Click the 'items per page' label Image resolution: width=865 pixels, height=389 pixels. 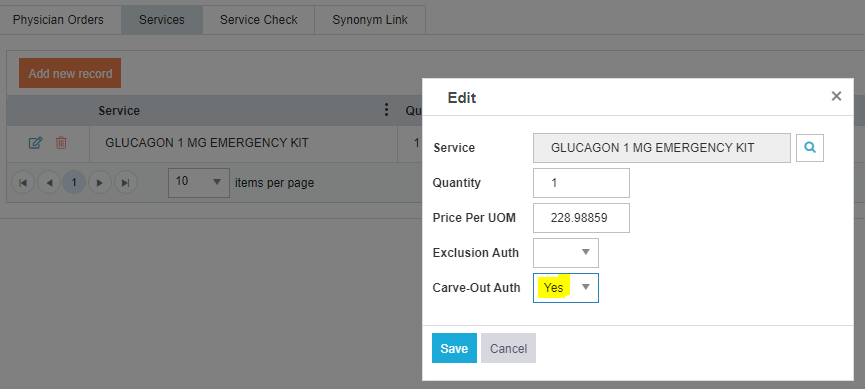(274, 183)
